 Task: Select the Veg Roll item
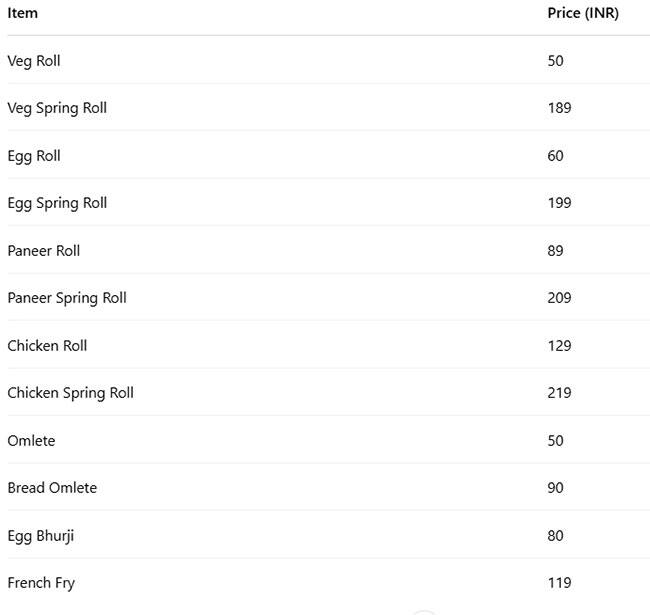(34, 61)
